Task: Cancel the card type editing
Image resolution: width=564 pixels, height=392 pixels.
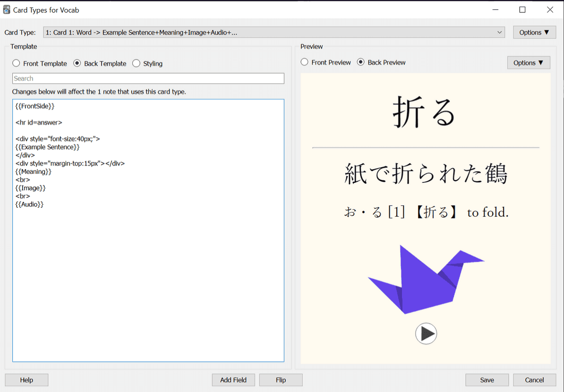Action: 535,380
